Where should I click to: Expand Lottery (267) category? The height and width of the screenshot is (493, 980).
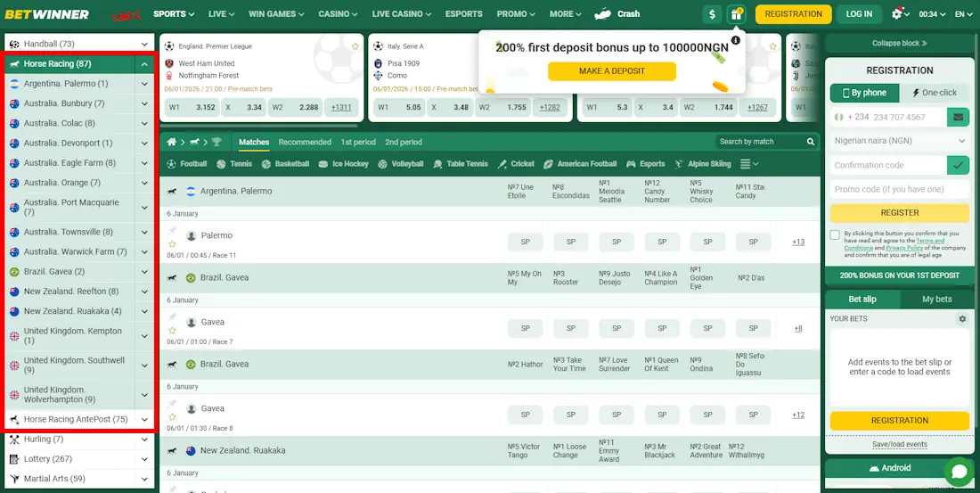pyautogui.click(x=144, y=459)
